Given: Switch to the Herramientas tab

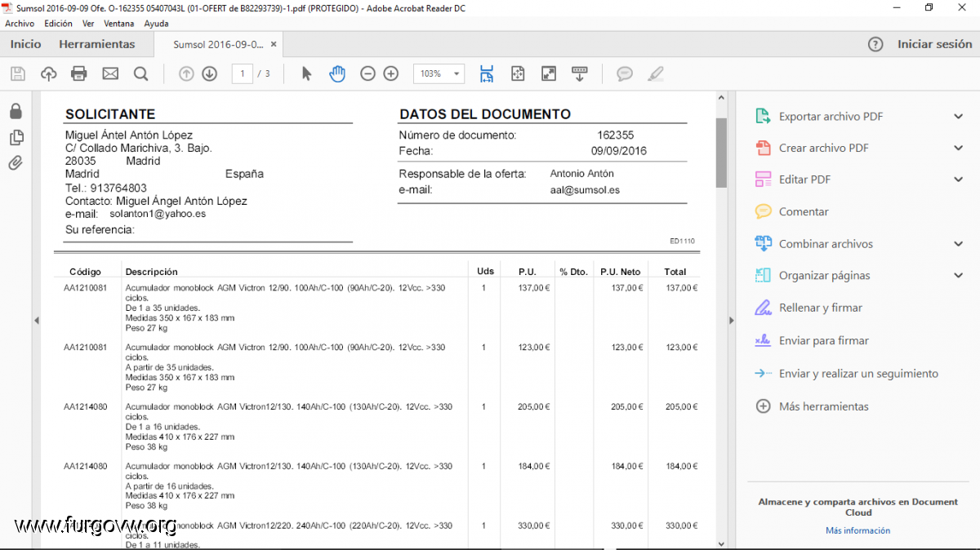Looking at the screenshot, I should (x=97, y=45).
